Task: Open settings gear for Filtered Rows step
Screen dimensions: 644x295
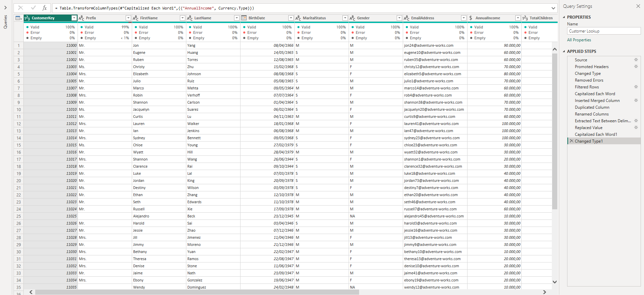Action: (x=636, y=87)
